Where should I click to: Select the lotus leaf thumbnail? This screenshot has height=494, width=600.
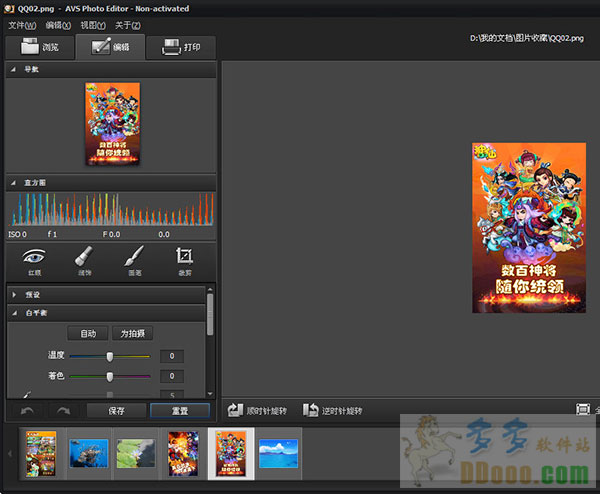(x=136, y=454)
